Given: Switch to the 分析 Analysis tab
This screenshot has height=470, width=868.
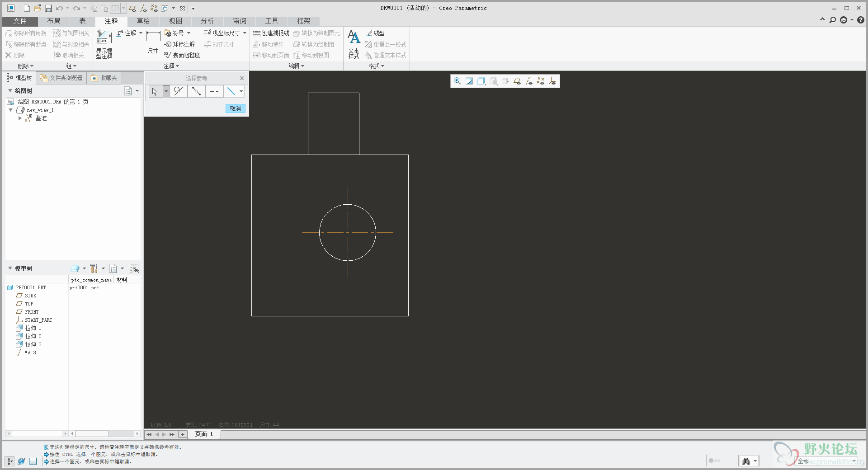Looking at the screenshot, I should click(x=208, y=21).
